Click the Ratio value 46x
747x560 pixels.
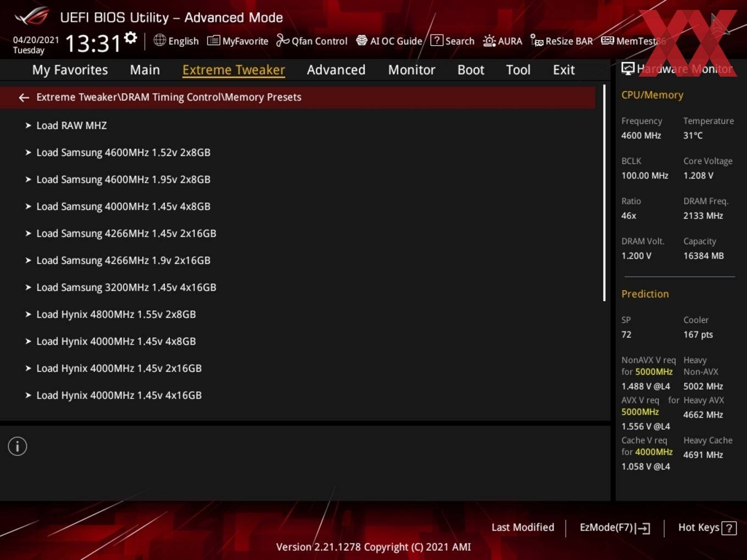(x=628, y=216)
